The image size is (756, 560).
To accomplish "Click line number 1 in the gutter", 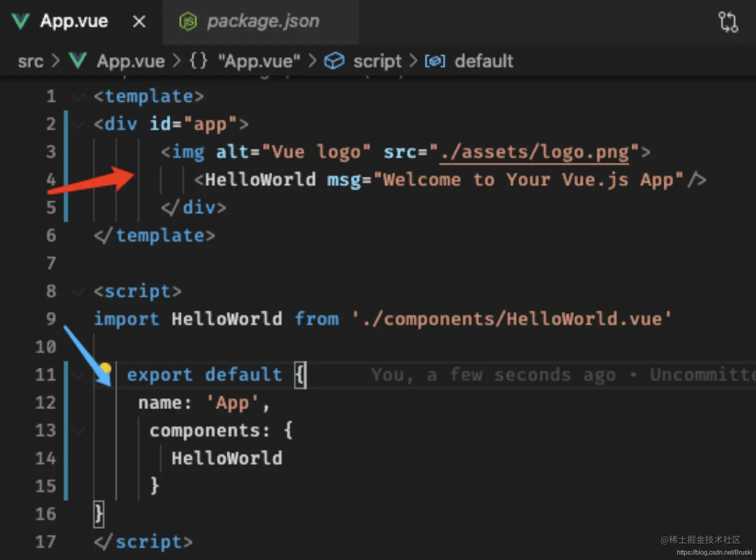I will (51, 96).
